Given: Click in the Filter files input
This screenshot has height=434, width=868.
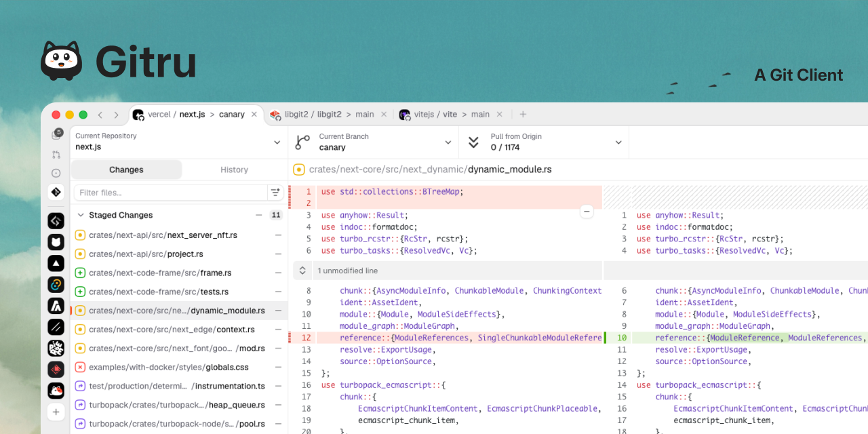Looking at the screenshot, I should pos(170,193).
